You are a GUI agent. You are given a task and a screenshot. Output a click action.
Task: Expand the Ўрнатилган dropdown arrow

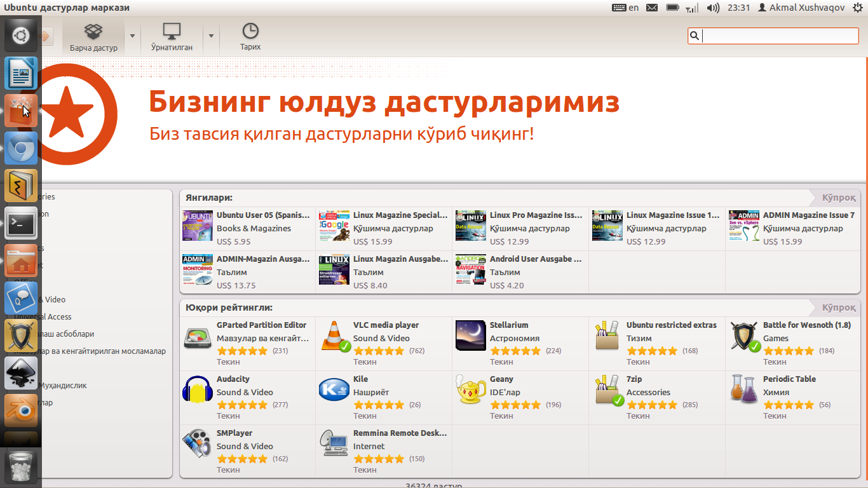pyautogui.click(x=211, y=36)
